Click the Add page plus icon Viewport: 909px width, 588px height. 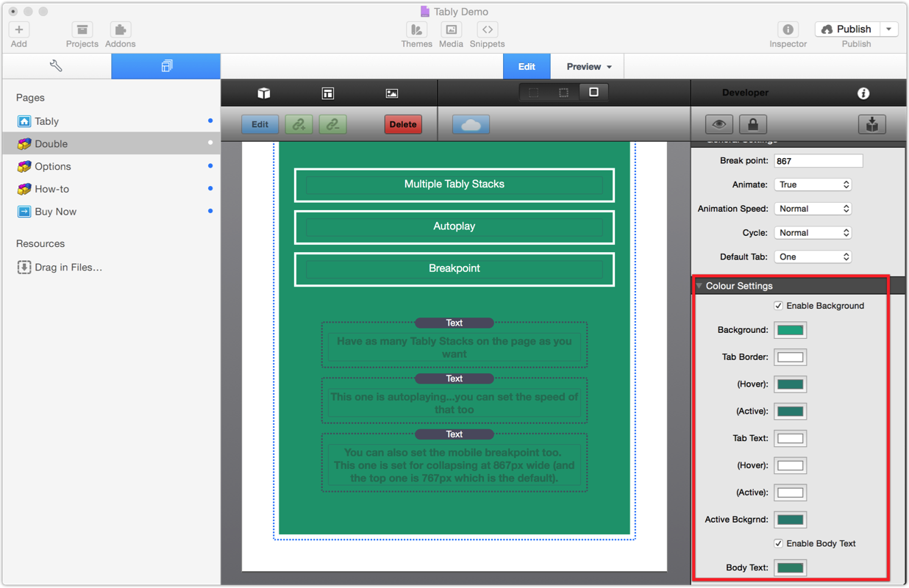pos(19,29)
